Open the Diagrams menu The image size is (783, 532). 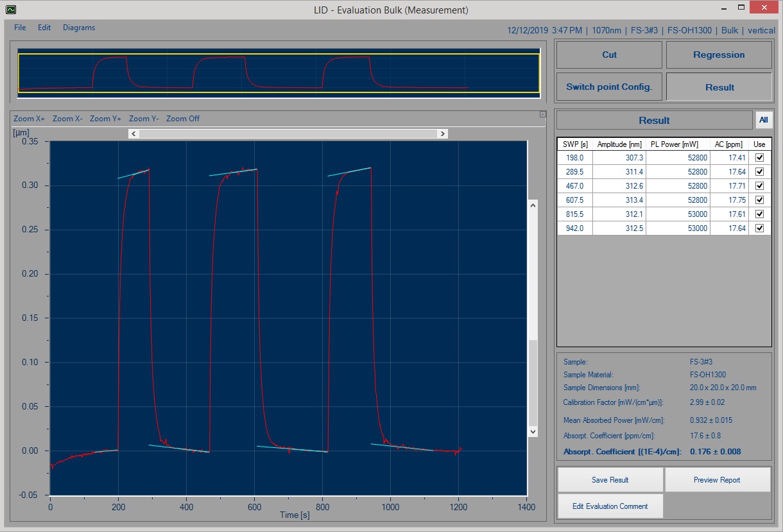tap(79, 28)
